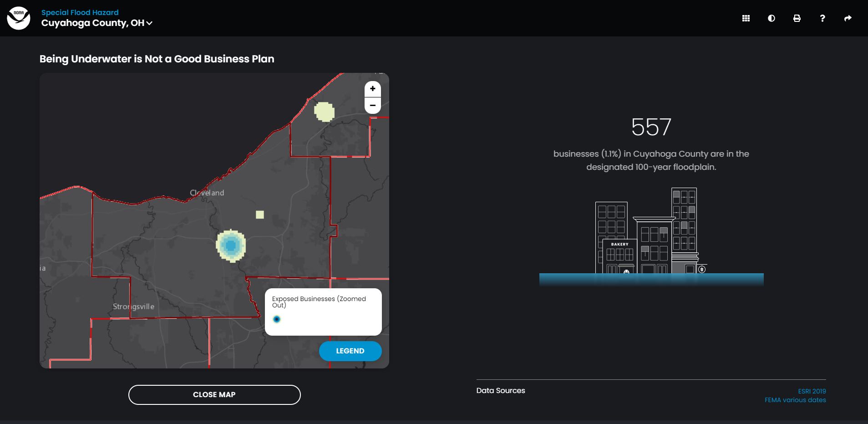The image size is (868, 424).
Task: Click the Exposed Businesses (Zoomed Out) legend text
Action: coord(319,302)
